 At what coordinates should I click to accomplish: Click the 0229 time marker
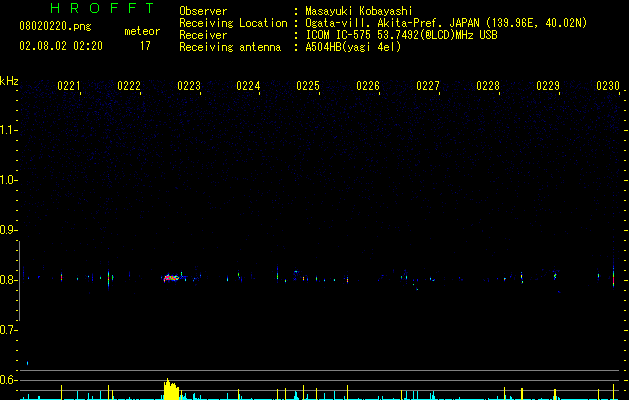point(548,86)
